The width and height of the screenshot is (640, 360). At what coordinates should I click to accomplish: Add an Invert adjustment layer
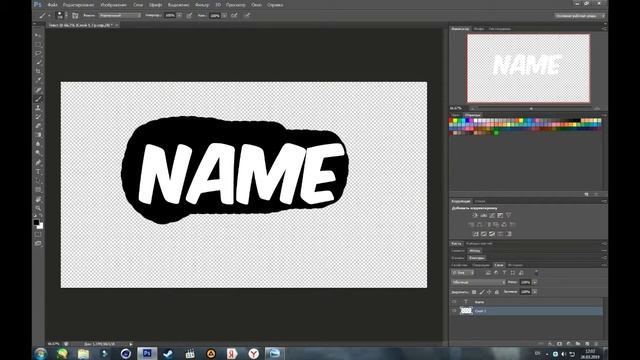click(x=476, y=234)
